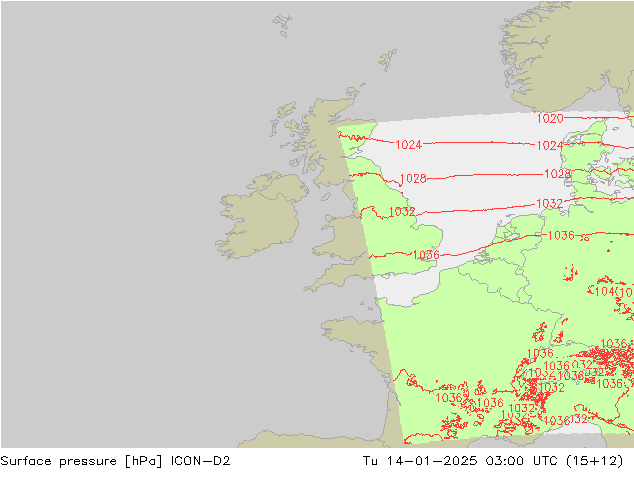634x490 pixels.
Task: Click the "Surface pressure [hPa] ICON-D2" caption
Action: tap(115, 461)
